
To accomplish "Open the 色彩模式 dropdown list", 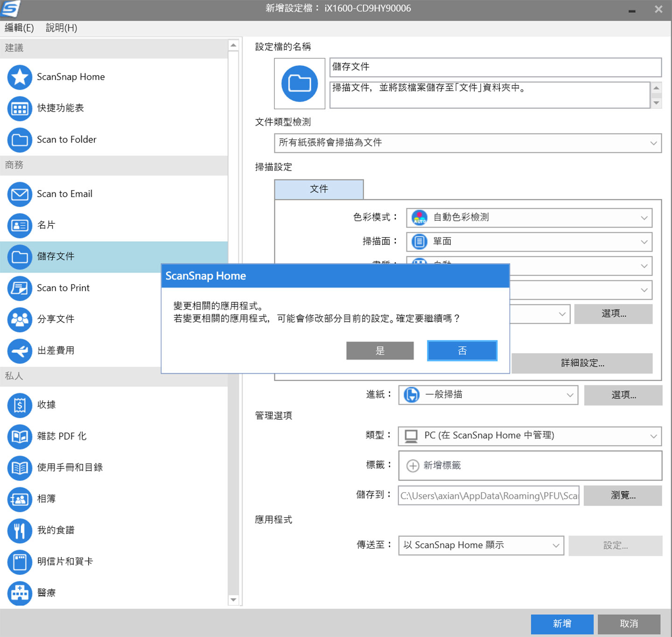I will click(x=529, y=218).
